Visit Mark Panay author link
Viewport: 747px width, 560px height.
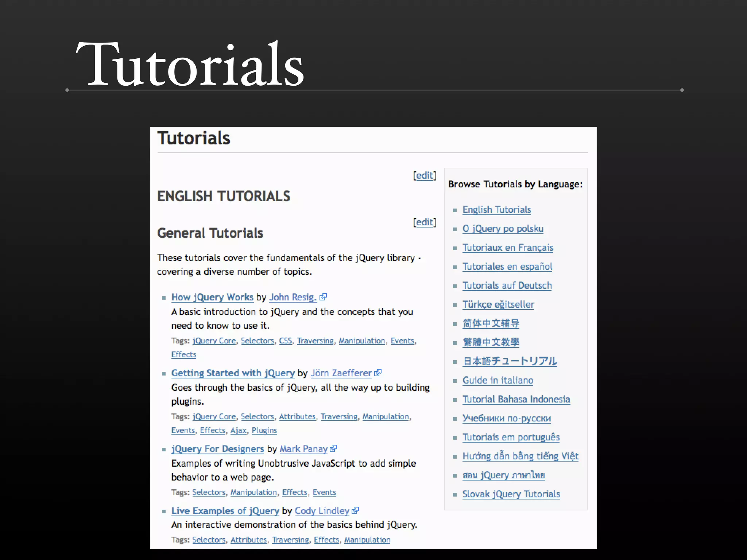coord(303,449)
